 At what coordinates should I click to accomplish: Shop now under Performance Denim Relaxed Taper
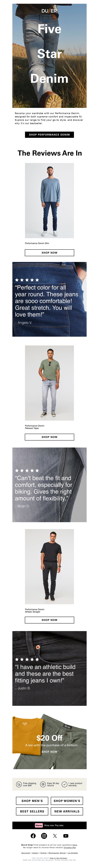[x=49, y=437]
